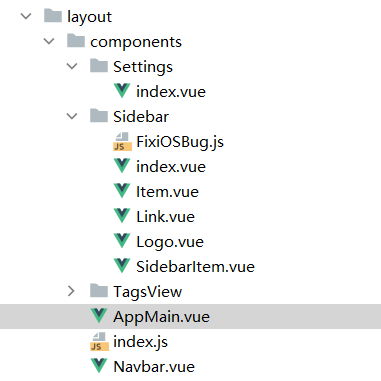Select index.vue under Settings folder
This screenshot has width=381, height=381.
pyautogui.click(x=171, y=92)
